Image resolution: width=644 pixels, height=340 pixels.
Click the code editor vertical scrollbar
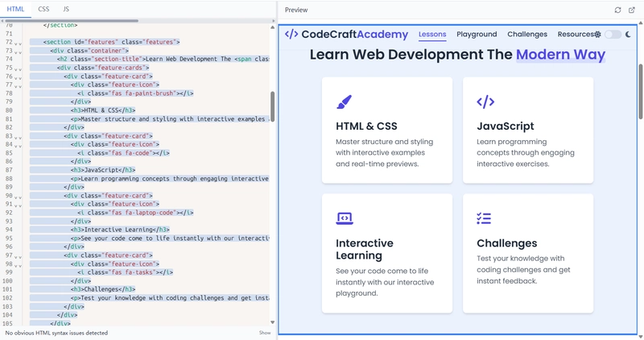pyautogui.click(x=272, y=105)
